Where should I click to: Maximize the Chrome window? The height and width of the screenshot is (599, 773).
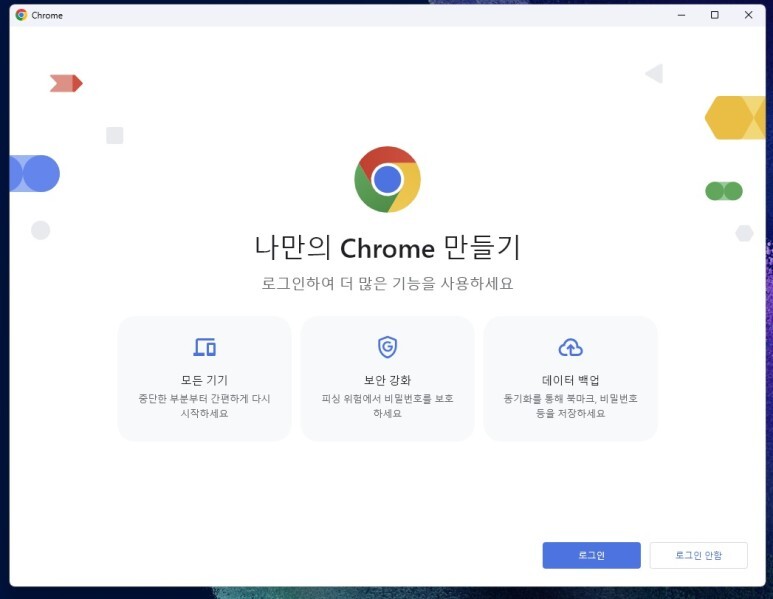tap(714, 15)
